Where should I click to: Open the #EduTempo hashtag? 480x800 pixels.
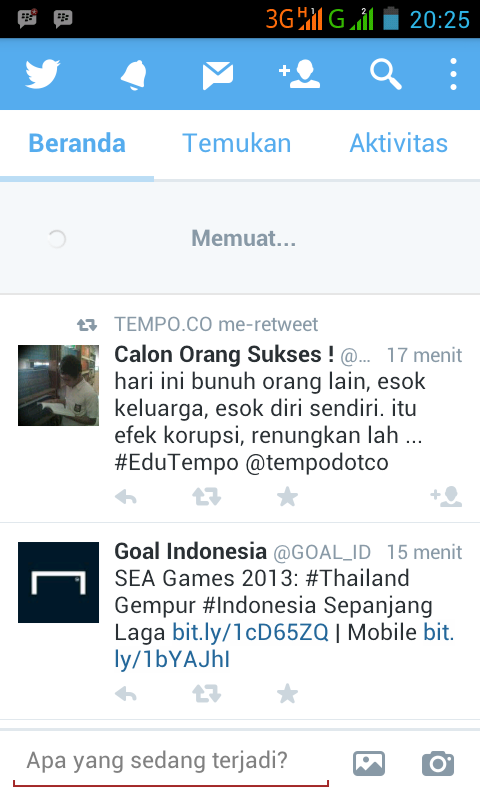pyautogui.click(x=176, y=463)
